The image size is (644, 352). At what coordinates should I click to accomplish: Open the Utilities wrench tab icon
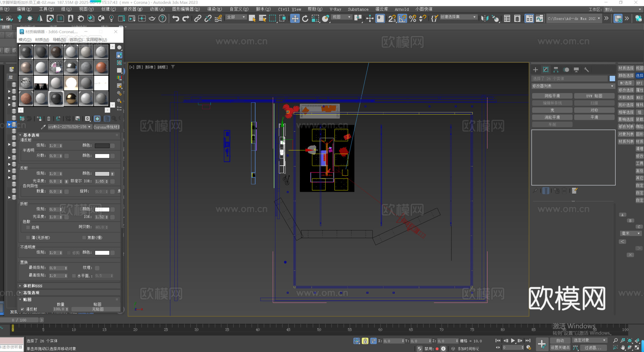[x=586, y=70]
